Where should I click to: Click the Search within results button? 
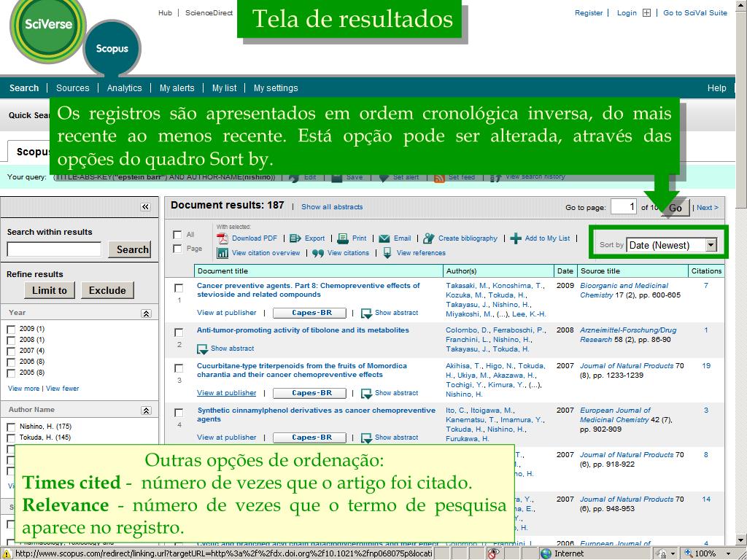pyautogui.click(x=130, y=249)
